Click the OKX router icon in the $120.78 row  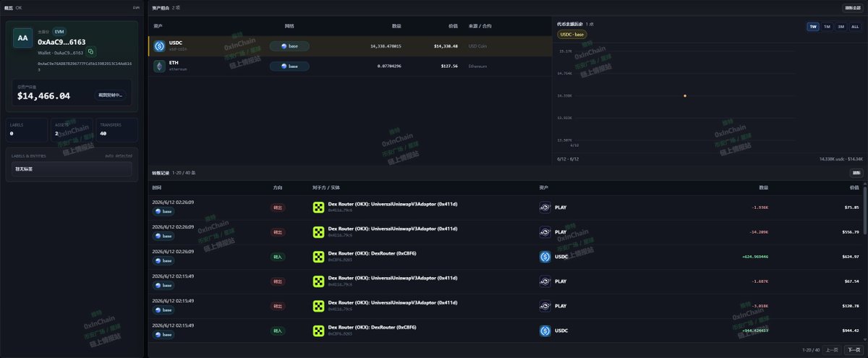point(318,306)
